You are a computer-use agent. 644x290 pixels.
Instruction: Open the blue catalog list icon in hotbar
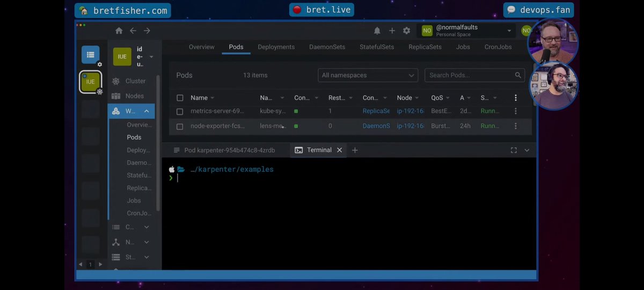(x=90, y=54)
